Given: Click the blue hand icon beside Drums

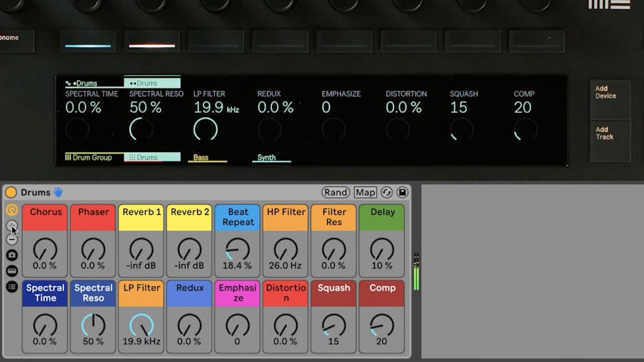Looking at the screenshot, I should pyautogui.click(x=59, y=193).
